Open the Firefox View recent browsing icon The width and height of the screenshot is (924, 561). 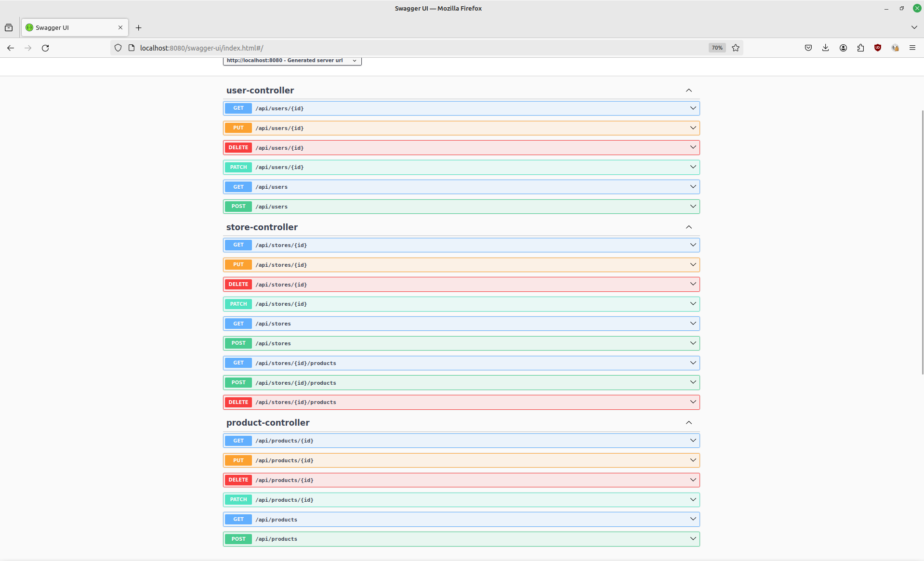(9, 27)
